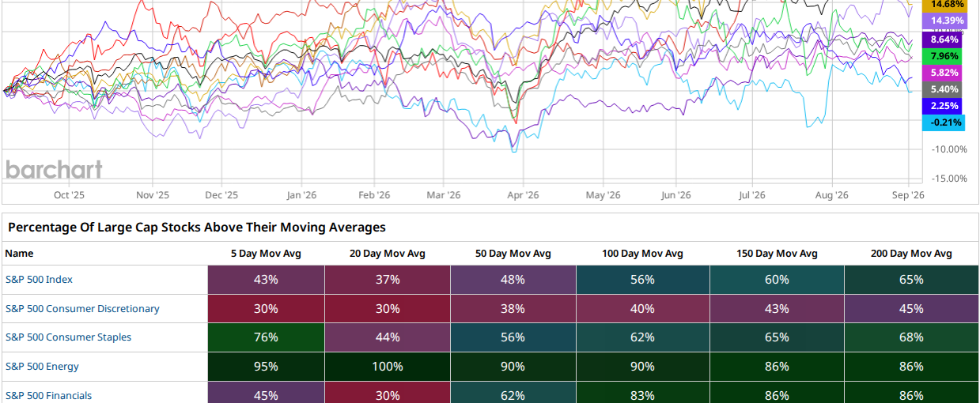980x403 pixels.
Task: Click the Percentage Of Large Cap Stocks heading
Action: 197,228
